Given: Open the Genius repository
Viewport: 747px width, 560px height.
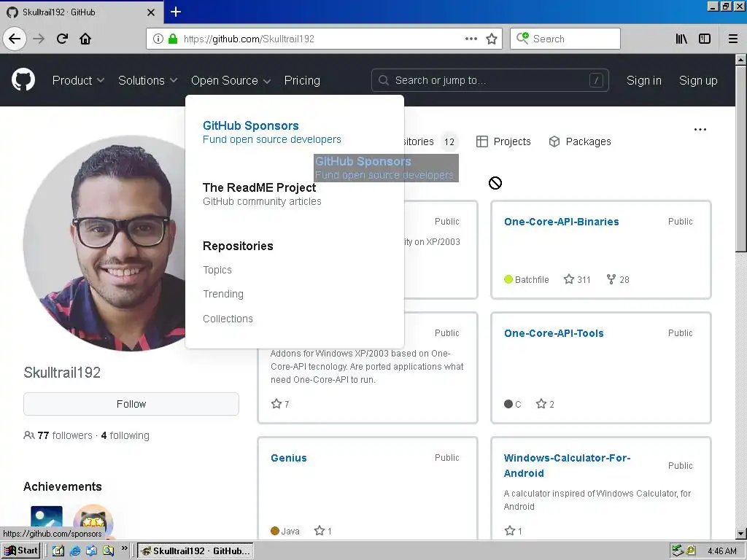Looking at the screenshot, I should (289, 458).
